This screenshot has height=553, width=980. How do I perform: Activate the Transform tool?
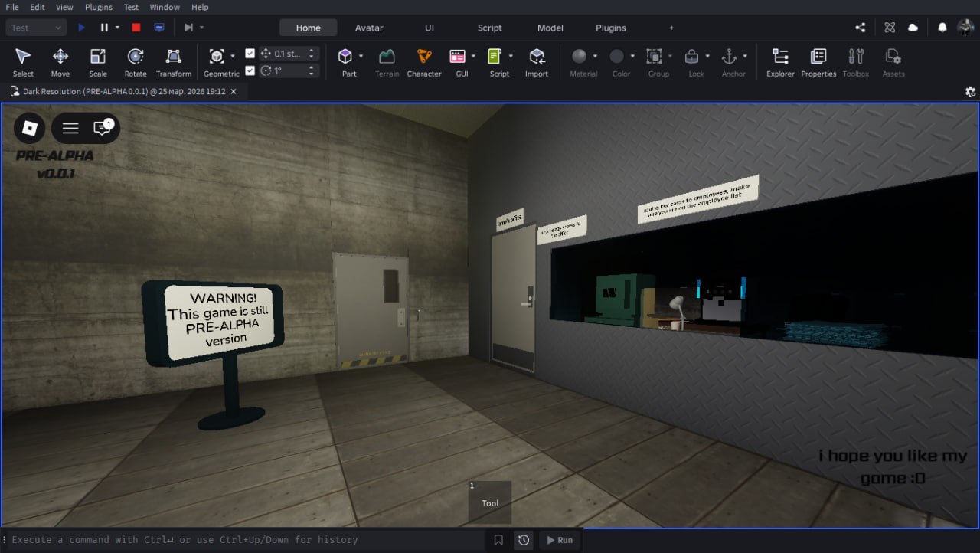tap(174, 62)
